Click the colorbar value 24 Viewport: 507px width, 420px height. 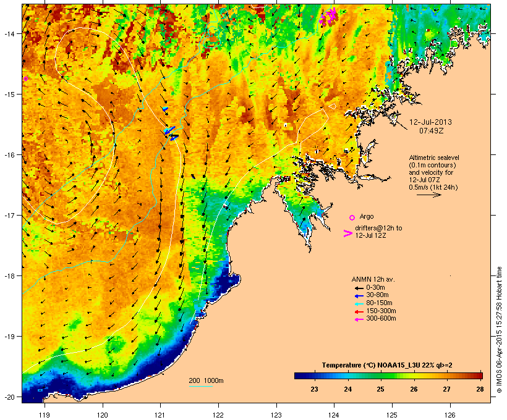point(348,389)
